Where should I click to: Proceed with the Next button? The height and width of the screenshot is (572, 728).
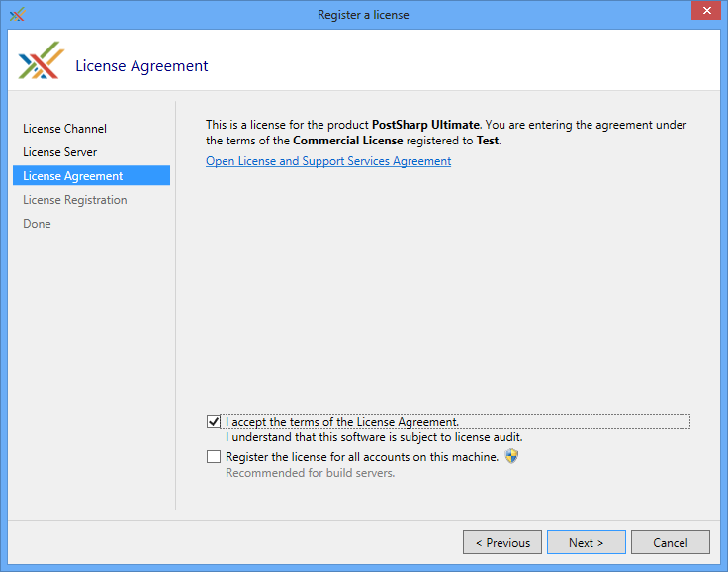586,542
